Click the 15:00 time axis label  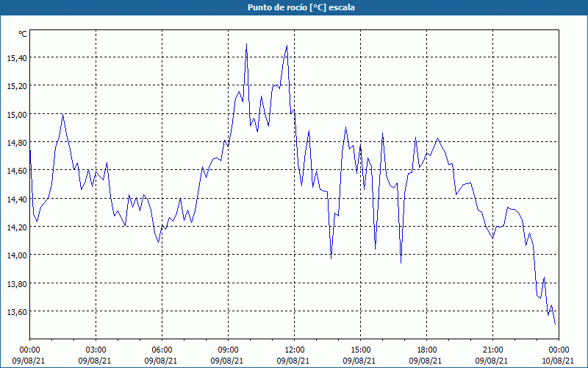[360, 350]
